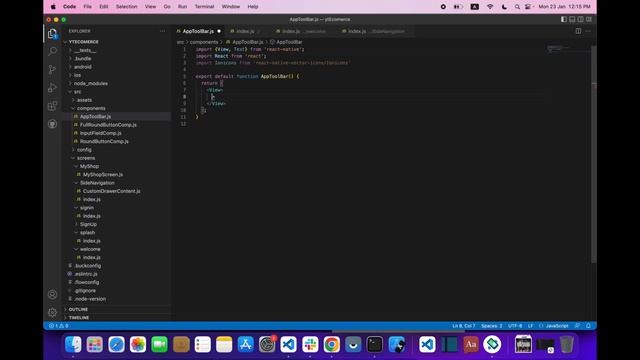Toggle macOS Focus moon icon
This screenshot has height=360, width=640.
504,7
